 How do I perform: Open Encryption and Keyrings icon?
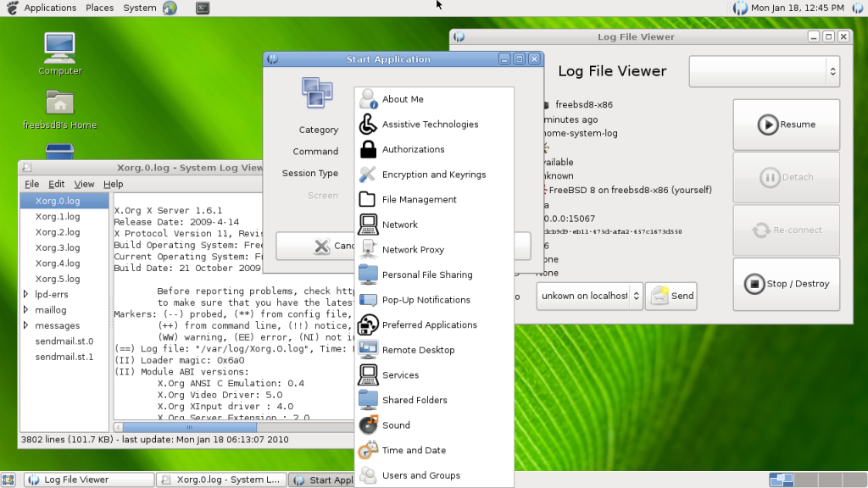pos(368,175)
